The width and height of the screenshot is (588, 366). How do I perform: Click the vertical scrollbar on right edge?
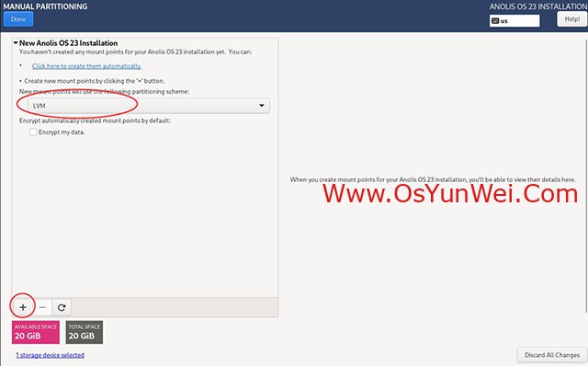tap(586, 175)
